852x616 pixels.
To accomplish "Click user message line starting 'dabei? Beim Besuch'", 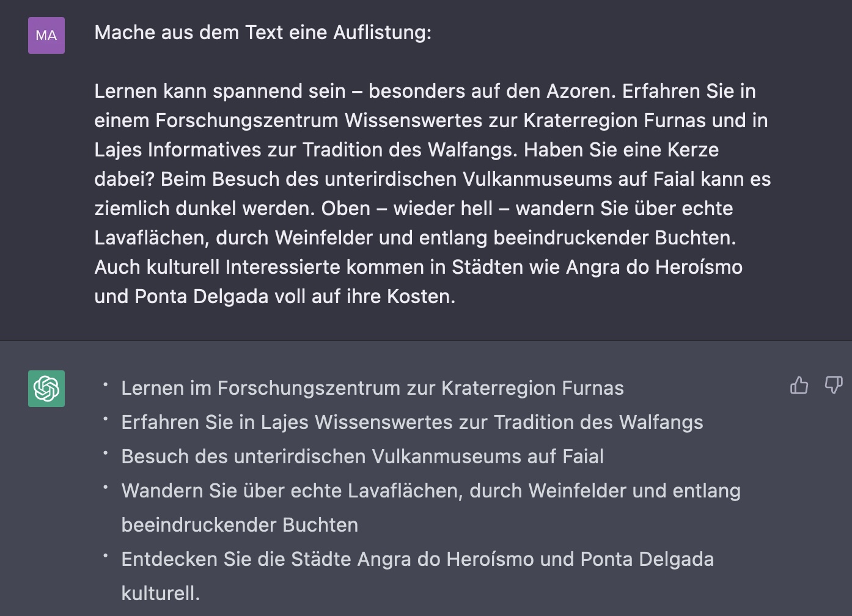I will [433, 179].
